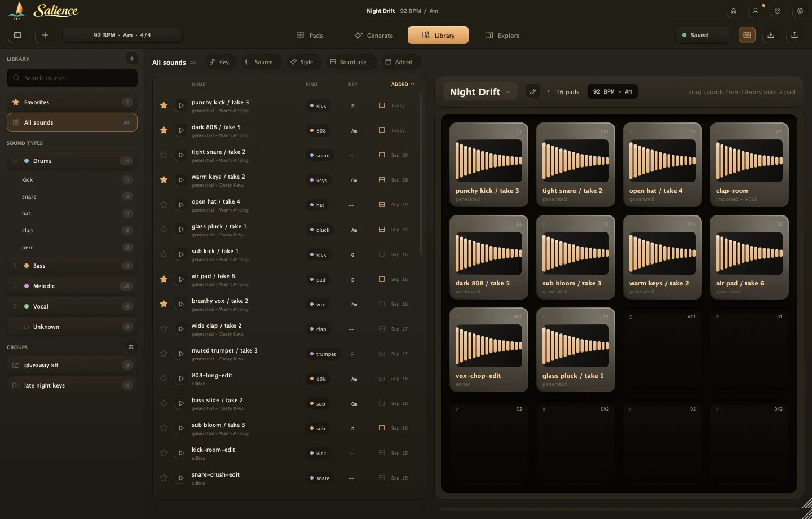Switch to the Pads tab
Viewport: 812px width, 519px height.
tap(310, 35)
